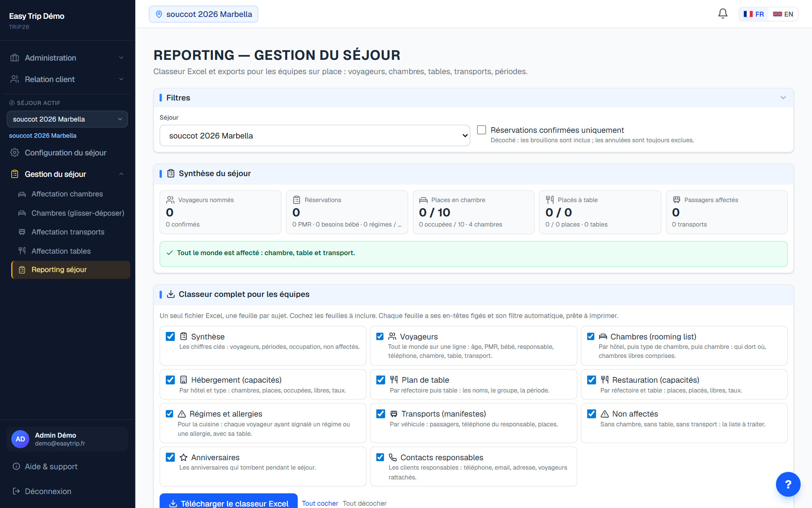Uncheck the Transports (manifestes) checkbox
The width and height of the screenshot is (812, 508).
pyautogui.click(x=381, y=414)
